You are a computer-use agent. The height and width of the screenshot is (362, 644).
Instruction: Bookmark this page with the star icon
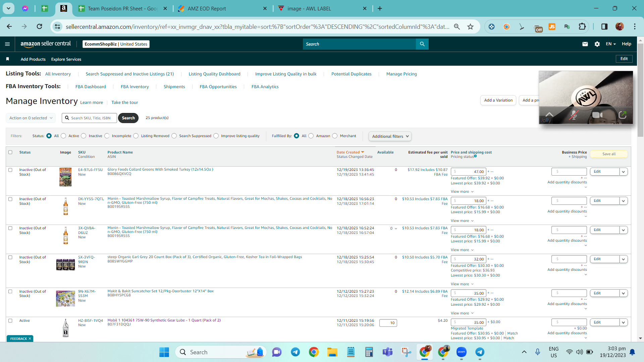click(471, 26)
